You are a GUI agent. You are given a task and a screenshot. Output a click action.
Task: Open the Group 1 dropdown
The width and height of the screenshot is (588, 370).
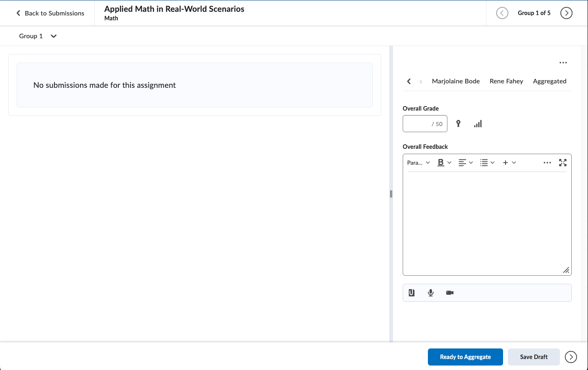[x=38, y=36]
